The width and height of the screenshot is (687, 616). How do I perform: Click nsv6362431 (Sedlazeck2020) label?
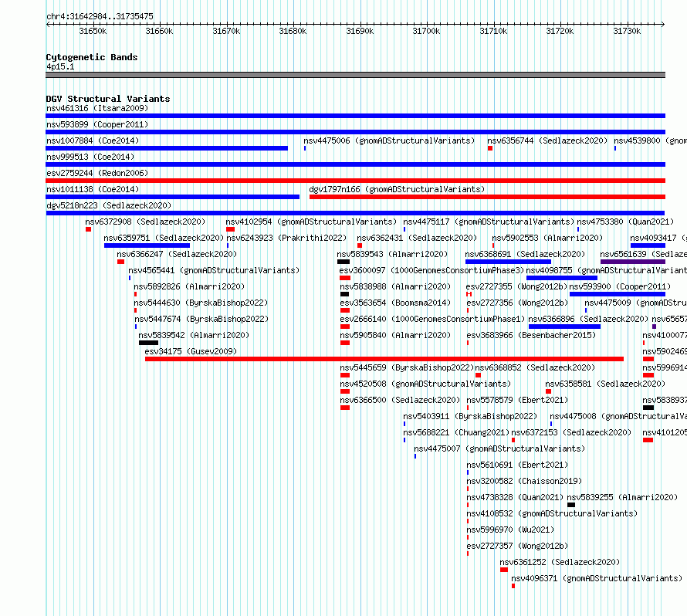[x=417, y=238]
